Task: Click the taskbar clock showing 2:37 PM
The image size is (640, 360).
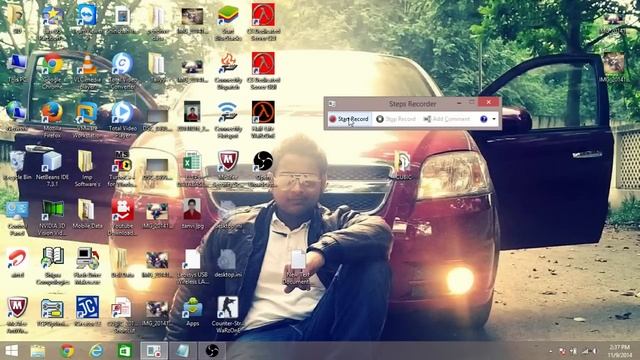Action: [x=619, y=351]
